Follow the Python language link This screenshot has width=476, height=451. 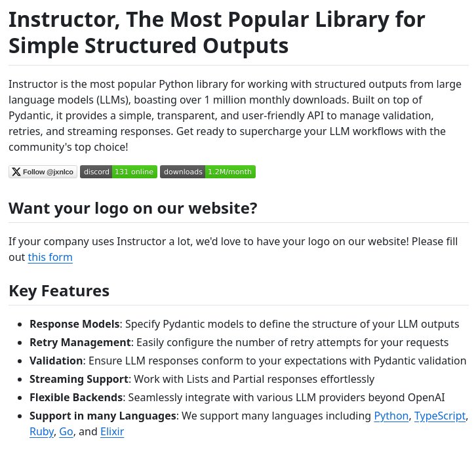click(x=391, y=416)
